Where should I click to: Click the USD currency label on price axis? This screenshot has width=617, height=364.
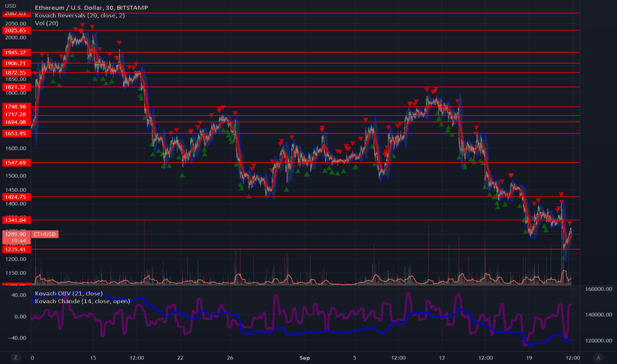click(x=10, y=6)
